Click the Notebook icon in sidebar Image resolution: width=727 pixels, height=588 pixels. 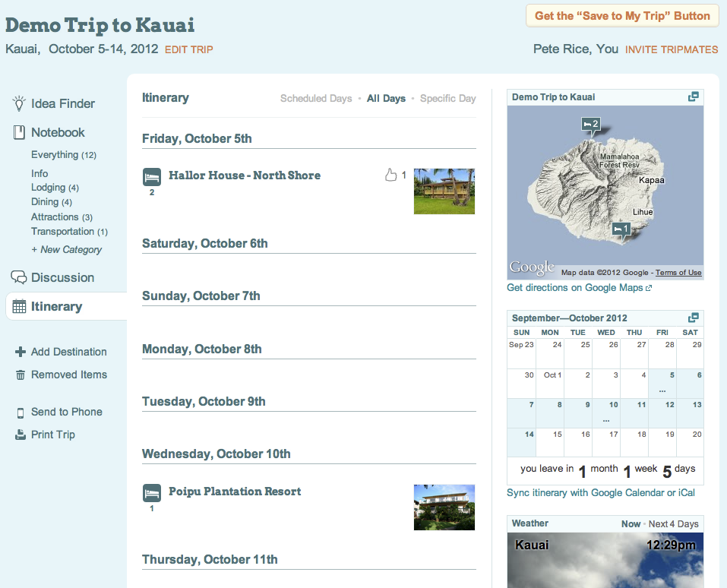(19, 133)
